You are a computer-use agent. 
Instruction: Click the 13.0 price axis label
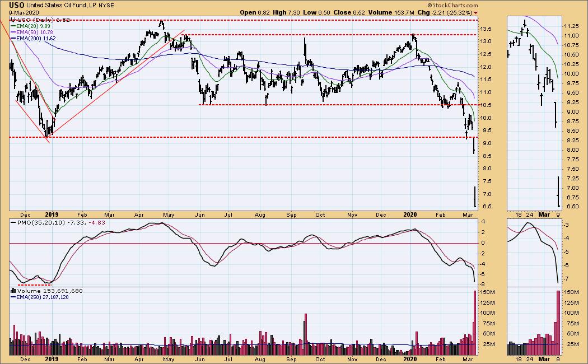pyautogui.click(x=486, y=41)
